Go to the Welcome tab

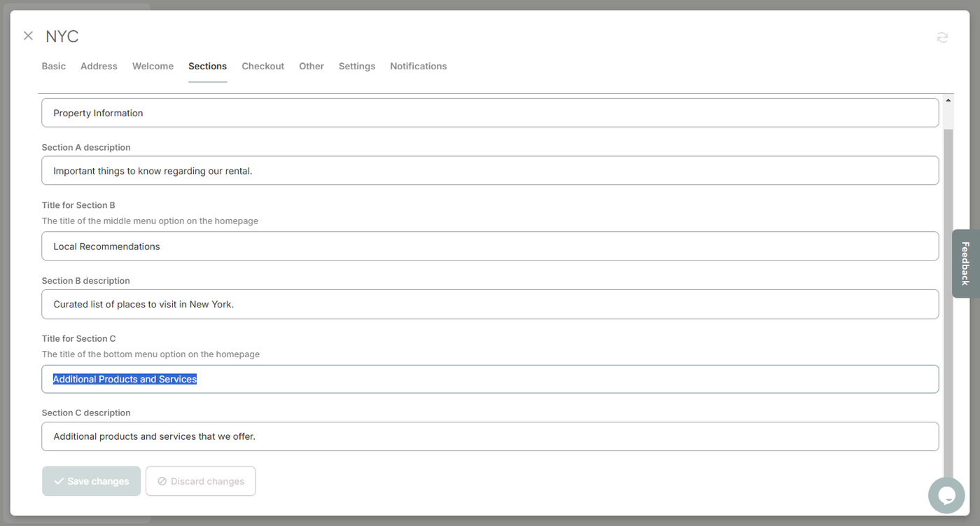153,67
